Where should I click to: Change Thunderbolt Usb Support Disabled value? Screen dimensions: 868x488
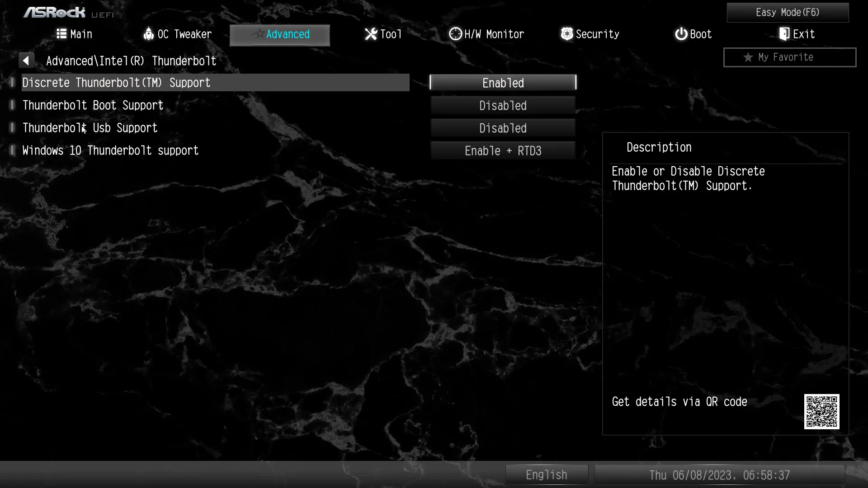tap(503, 128)
